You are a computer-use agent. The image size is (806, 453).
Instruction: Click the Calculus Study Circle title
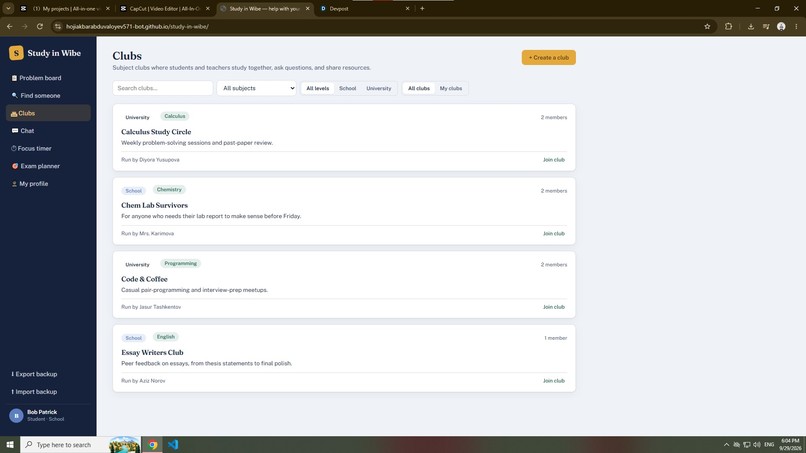(x=156, y=132)
